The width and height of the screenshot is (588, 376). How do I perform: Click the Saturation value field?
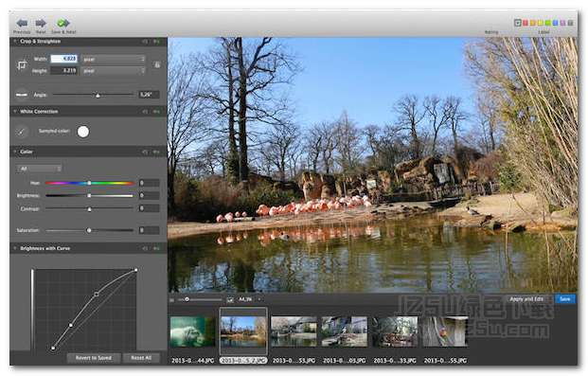[x=149, y=230]
